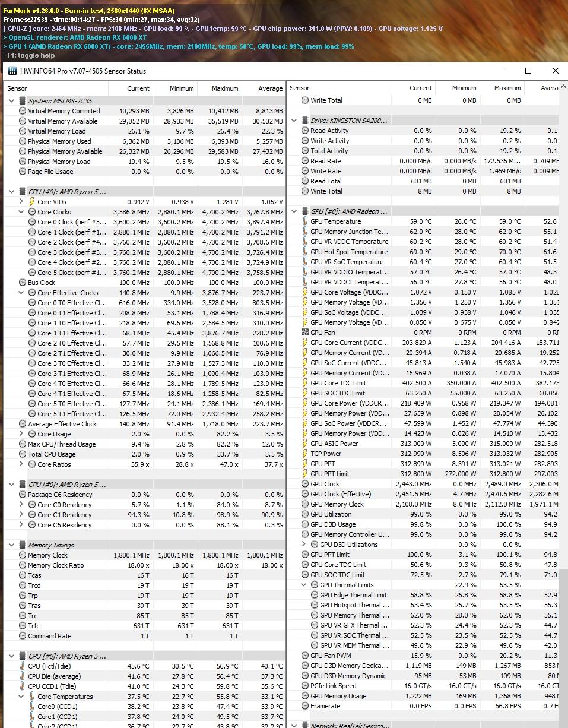Expand the Core Ratios node

[21, 464]
